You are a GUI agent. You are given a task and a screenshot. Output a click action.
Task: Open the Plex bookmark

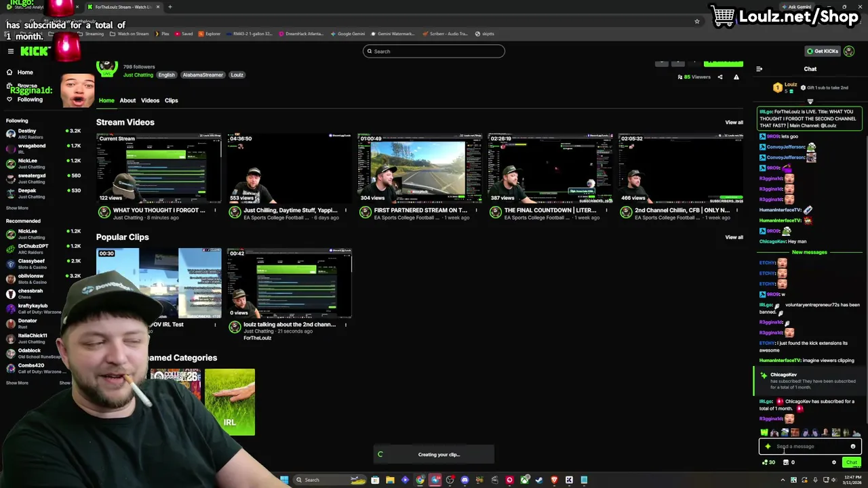pos(161,34)
